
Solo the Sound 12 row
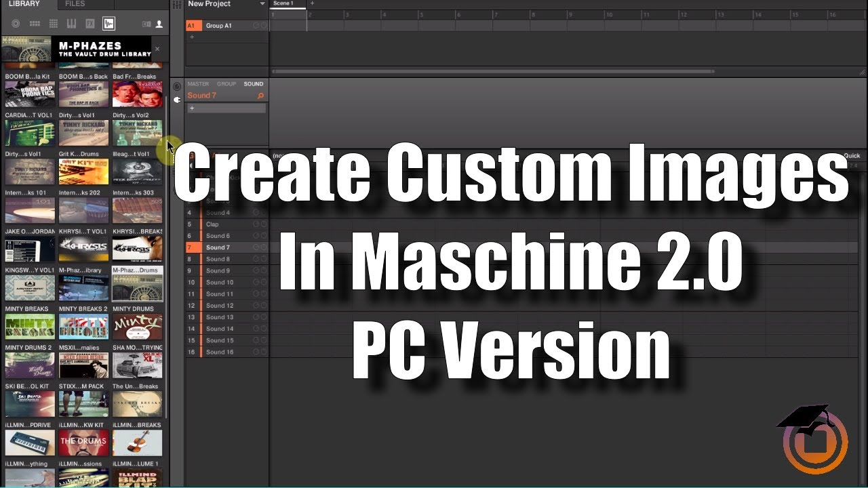click(x=264, y=305)
